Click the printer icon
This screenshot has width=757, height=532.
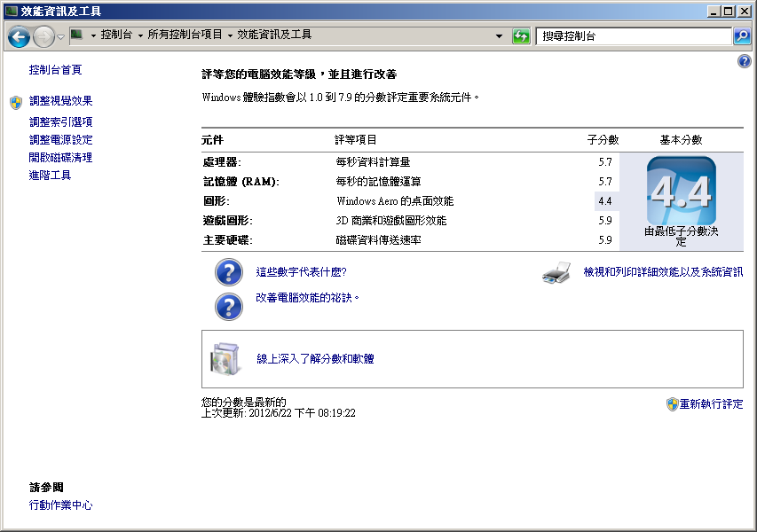pos(556,272)
